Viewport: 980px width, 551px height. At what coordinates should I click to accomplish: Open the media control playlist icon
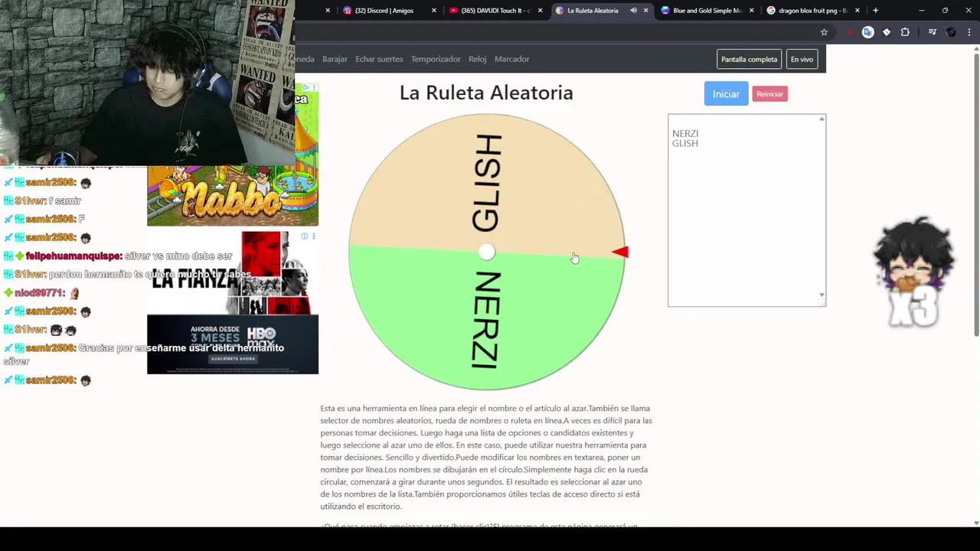(932, 32)
